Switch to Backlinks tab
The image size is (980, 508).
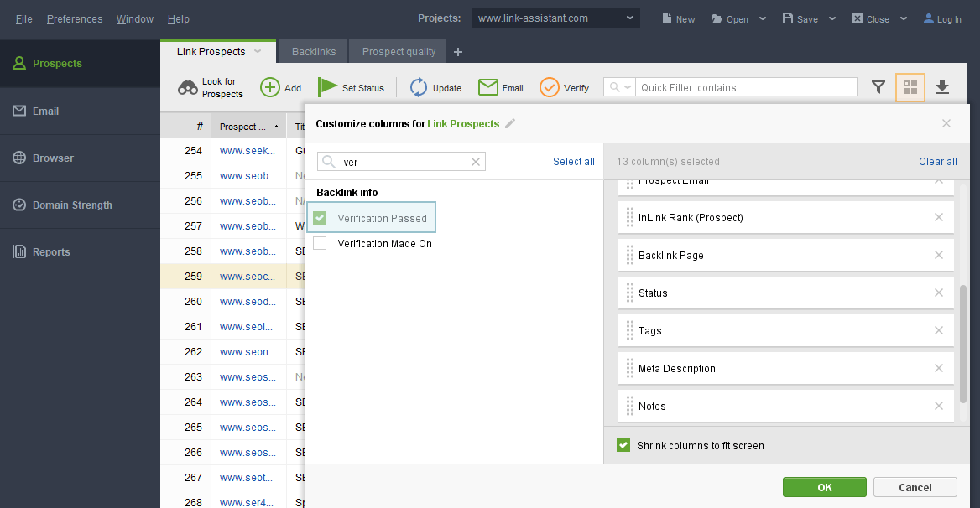(x=314, y=52)
